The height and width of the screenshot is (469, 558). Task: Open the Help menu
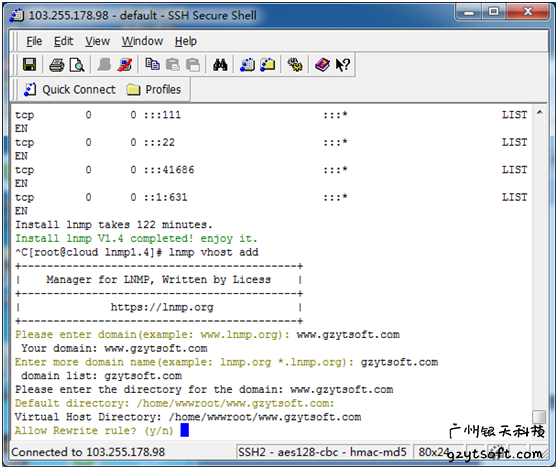[x=186, y=41]
